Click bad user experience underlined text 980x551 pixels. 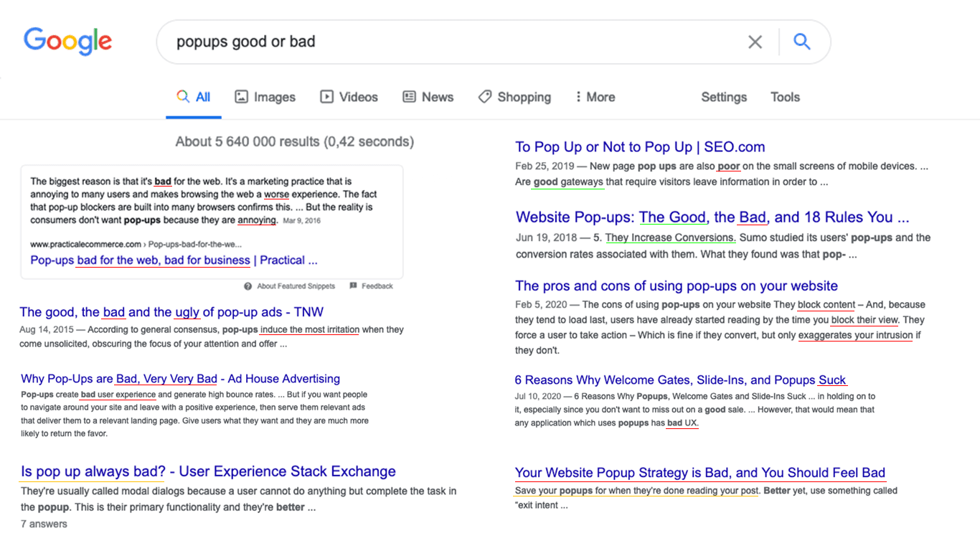118,395
